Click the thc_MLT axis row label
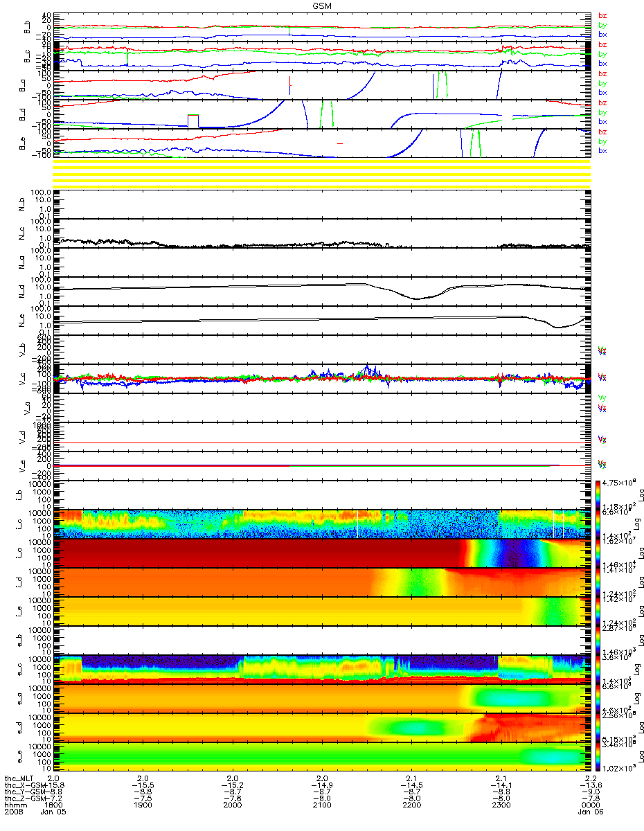644x831 pixels. 19,778
